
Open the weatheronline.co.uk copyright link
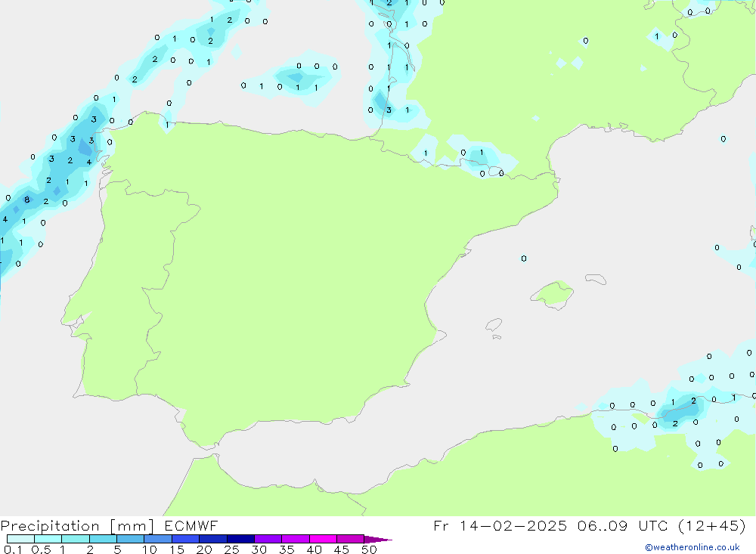[692, 547]
